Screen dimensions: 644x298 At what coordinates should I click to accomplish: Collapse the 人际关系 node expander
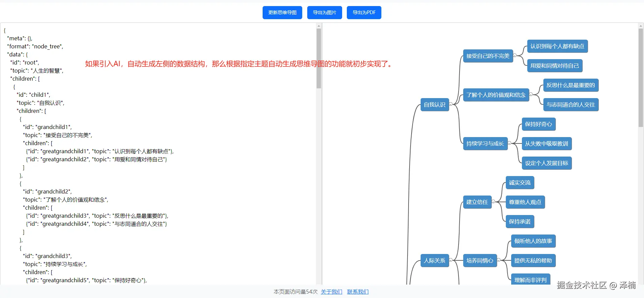tap(451, 260)
